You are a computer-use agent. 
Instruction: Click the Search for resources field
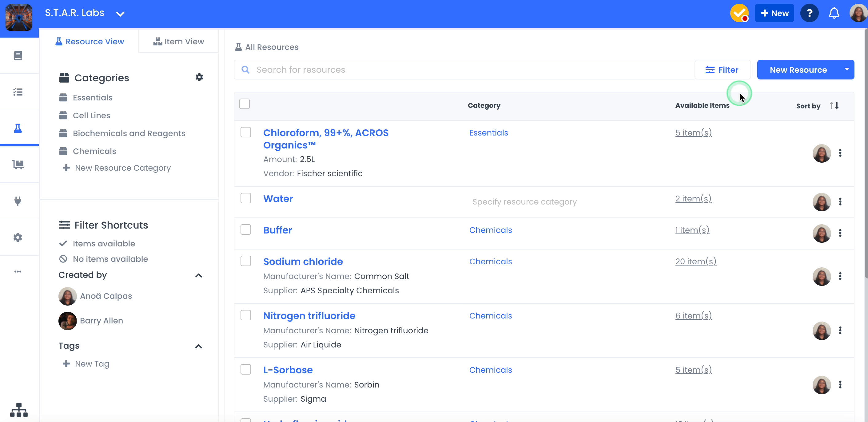(472, 70)
